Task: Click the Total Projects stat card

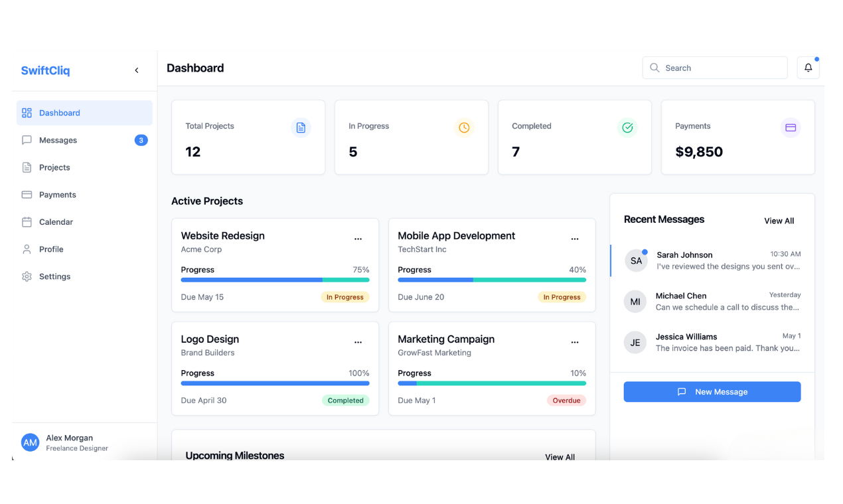Action: coord(248,137)
